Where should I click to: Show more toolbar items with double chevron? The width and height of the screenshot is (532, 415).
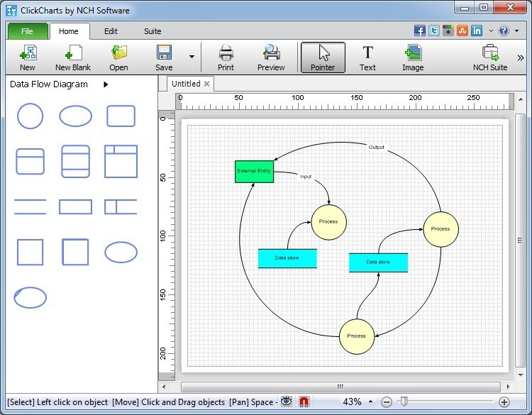point(521,57)
